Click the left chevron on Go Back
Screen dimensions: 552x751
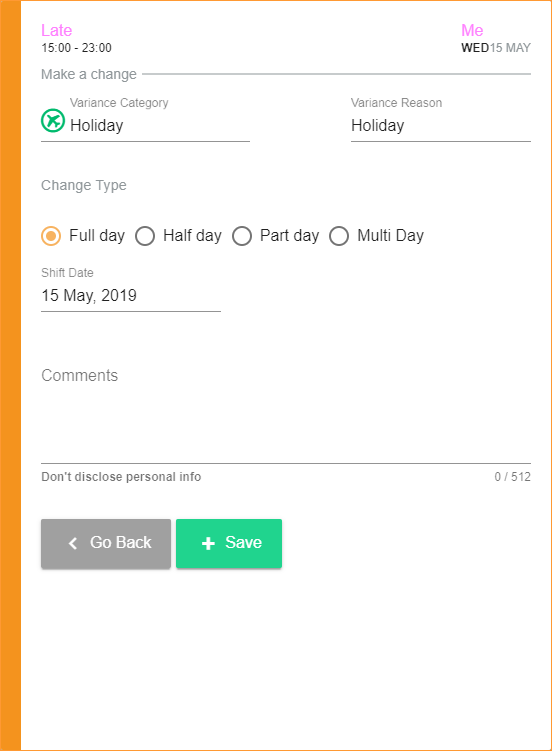click(x=73, y=543)
